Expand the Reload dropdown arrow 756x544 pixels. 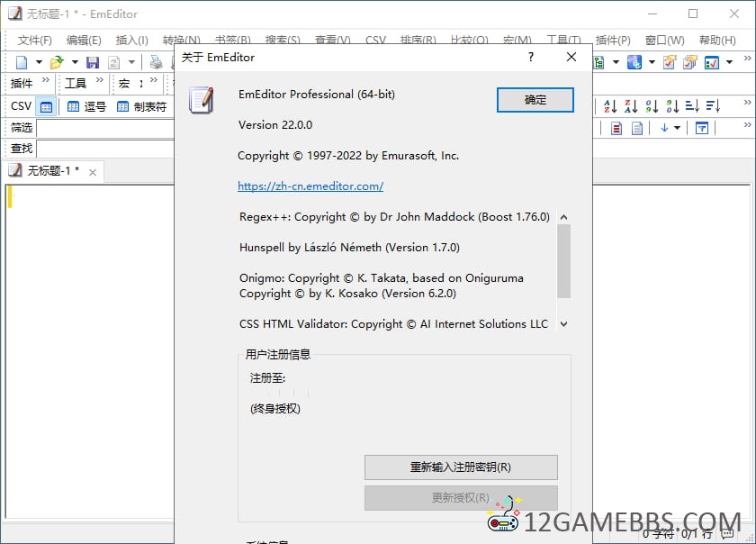pyautogui.click(x=131, y=62)
